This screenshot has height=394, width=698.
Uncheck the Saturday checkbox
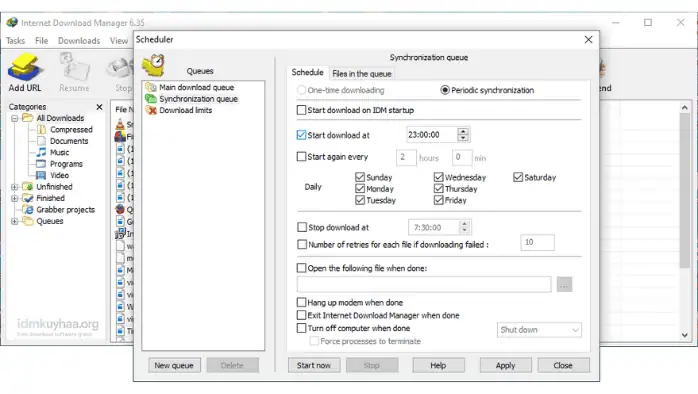click(x=518, y=177)
